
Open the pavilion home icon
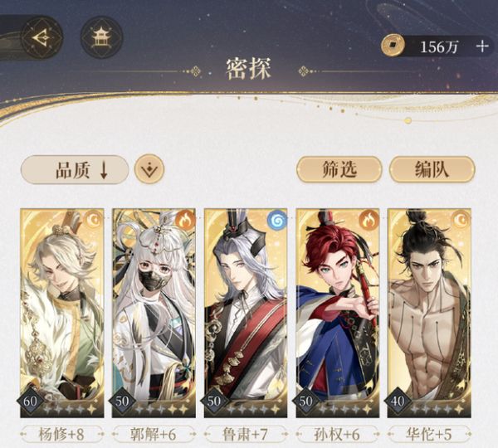click(101, 37)
